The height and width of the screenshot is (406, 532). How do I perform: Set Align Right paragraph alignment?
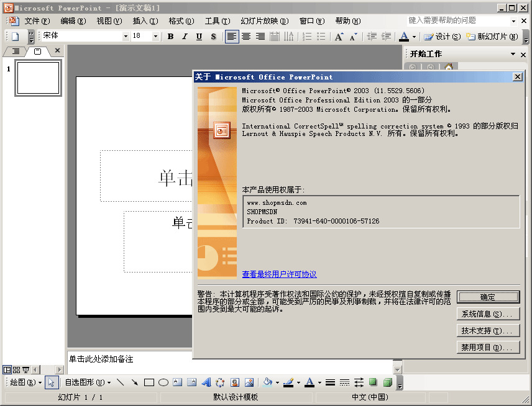[260, 36]
